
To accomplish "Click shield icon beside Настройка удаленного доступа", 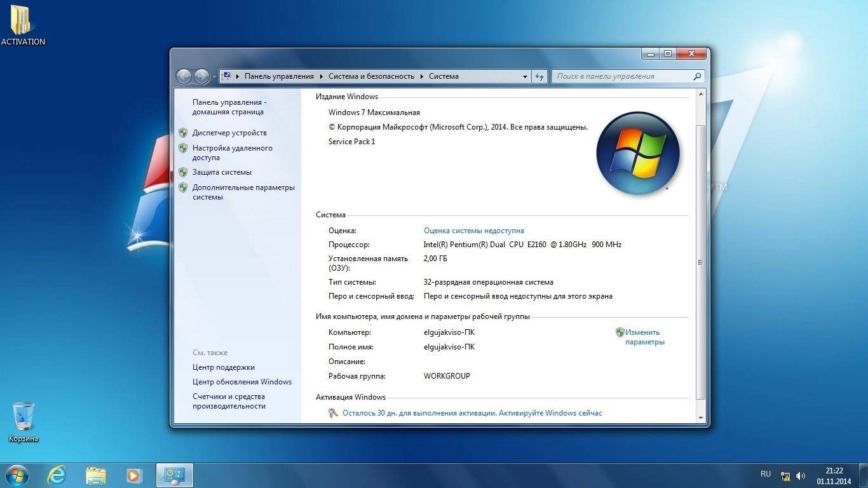I will tap(183, 148).
